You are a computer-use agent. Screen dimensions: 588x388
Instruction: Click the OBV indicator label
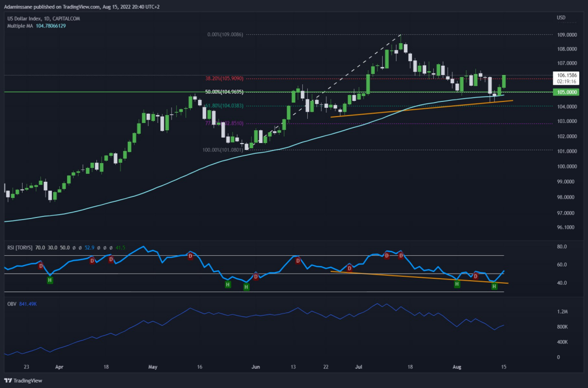pyautogui.click(x=11, y=304)
